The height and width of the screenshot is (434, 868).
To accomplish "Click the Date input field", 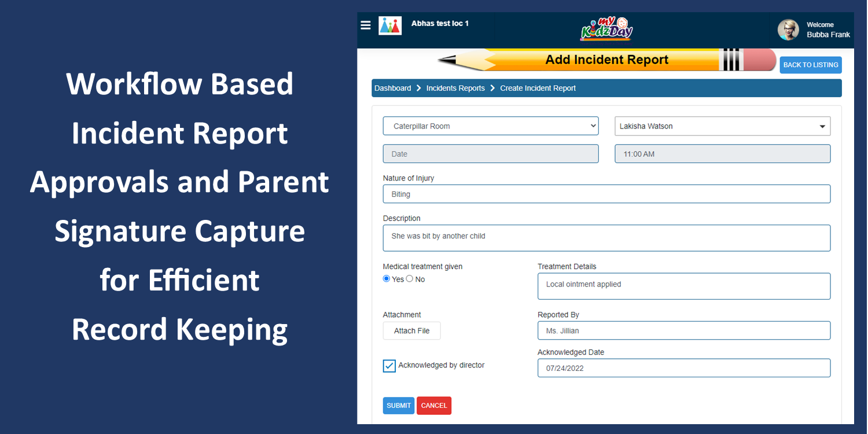I will tap(491, 154).
